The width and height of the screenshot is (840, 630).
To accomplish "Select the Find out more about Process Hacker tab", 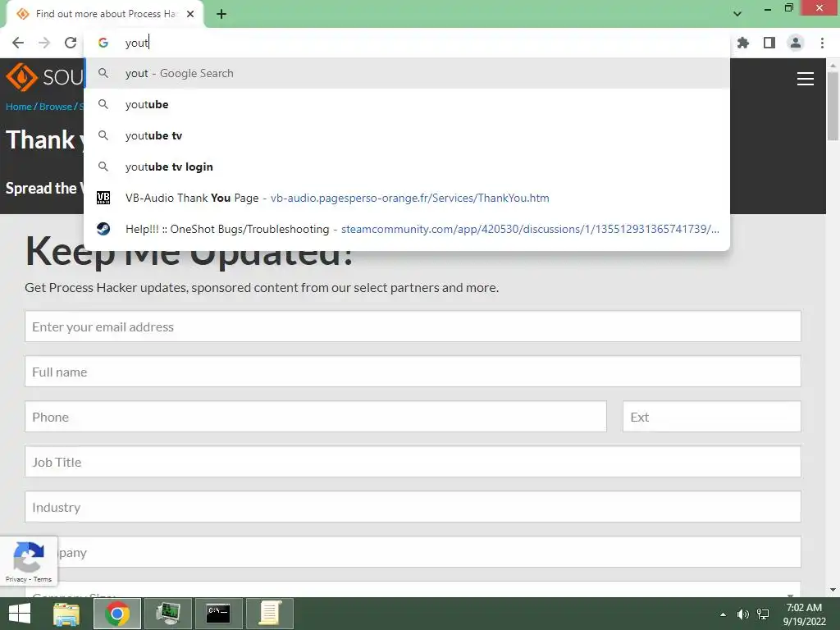I will pos(105,14).
